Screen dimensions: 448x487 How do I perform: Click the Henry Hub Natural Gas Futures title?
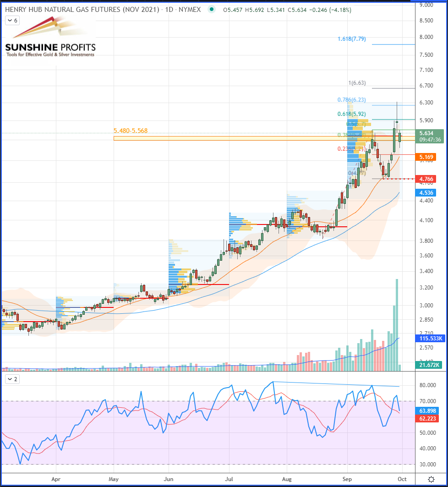click(x=82, y=10)
